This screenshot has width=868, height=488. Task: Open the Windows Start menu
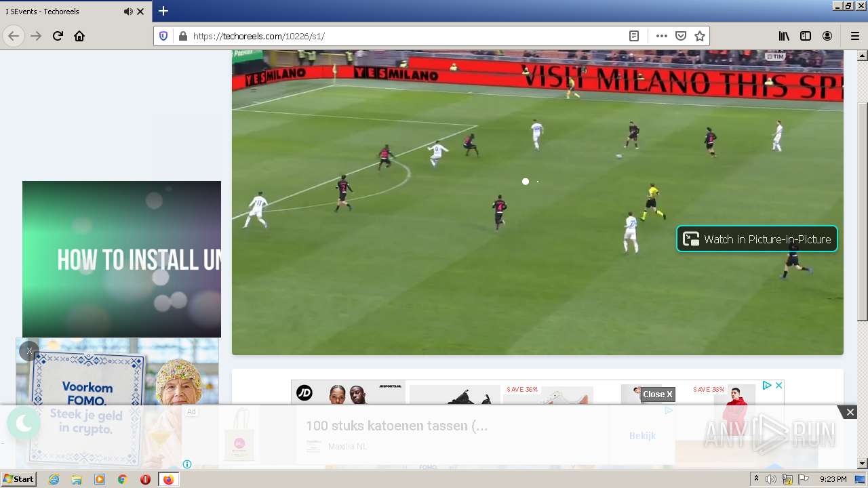(x=18, y=479)
